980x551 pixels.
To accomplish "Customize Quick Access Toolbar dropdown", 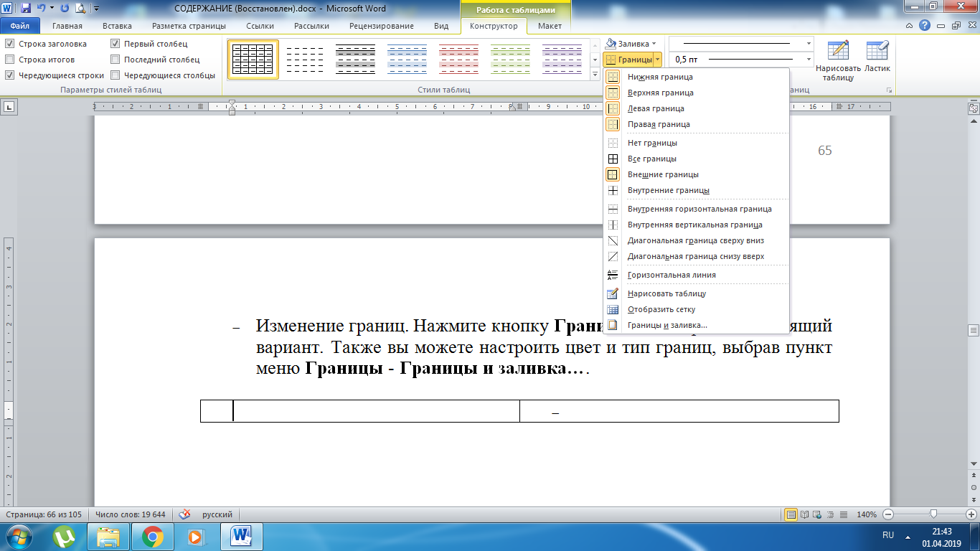I will coord(97,9).
